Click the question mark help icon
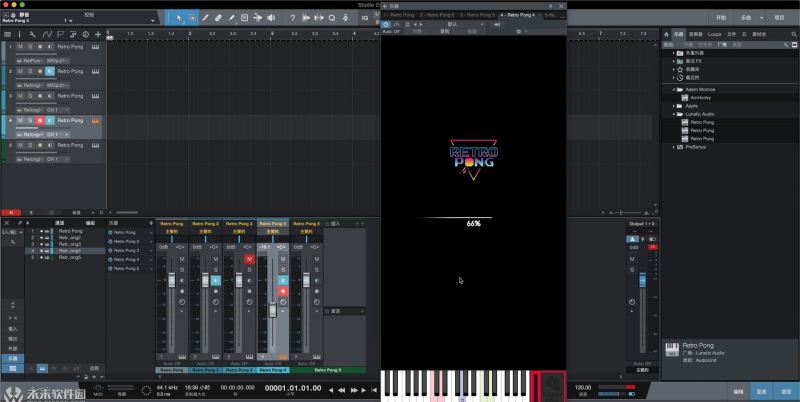 (x=292, y=18)
